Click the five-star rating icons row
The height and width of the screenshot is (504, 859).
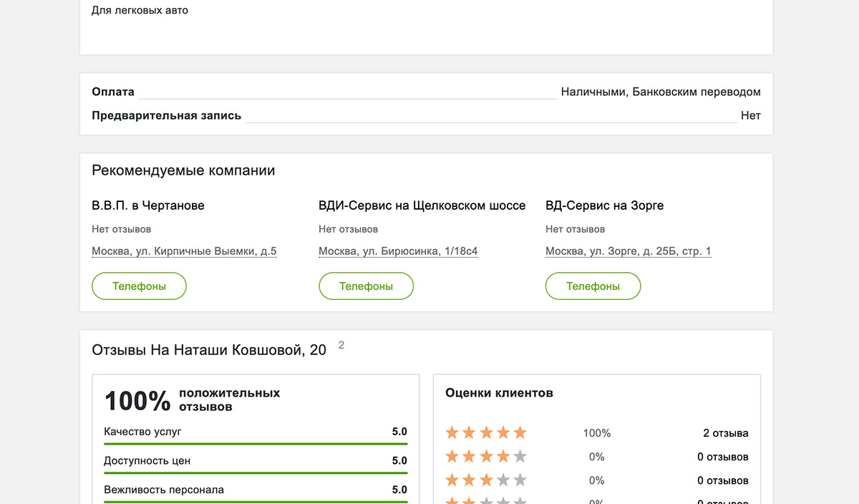(x=486, y=432)
